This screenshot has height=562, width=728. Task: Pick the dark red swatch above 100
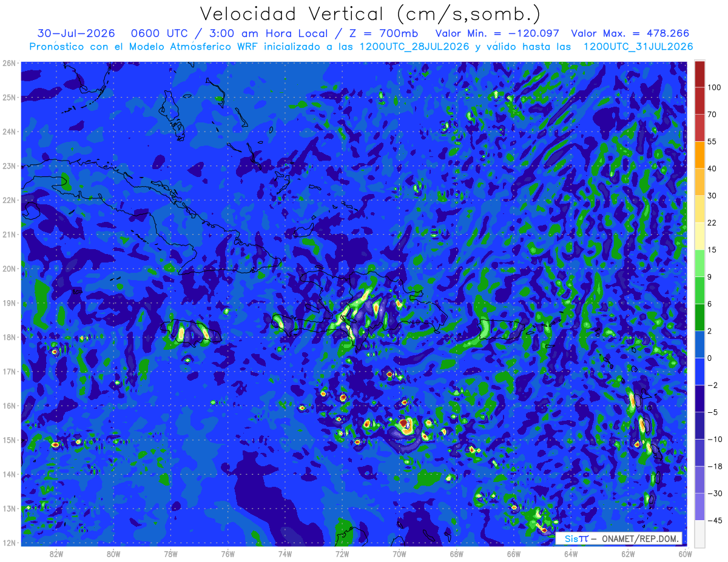pos(699,74)
